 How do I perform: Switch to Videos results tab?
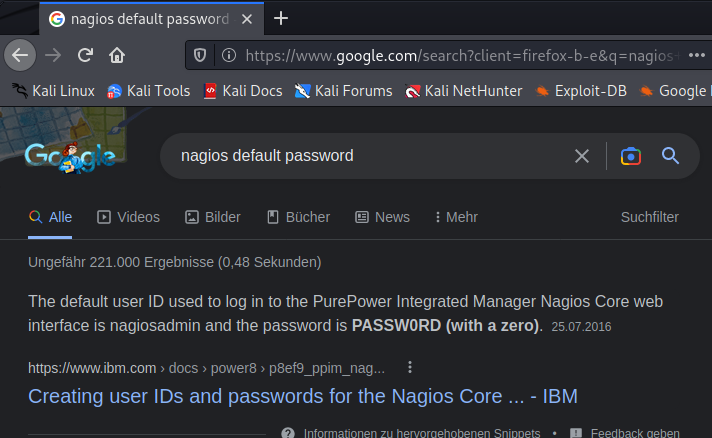click(129, 217)
